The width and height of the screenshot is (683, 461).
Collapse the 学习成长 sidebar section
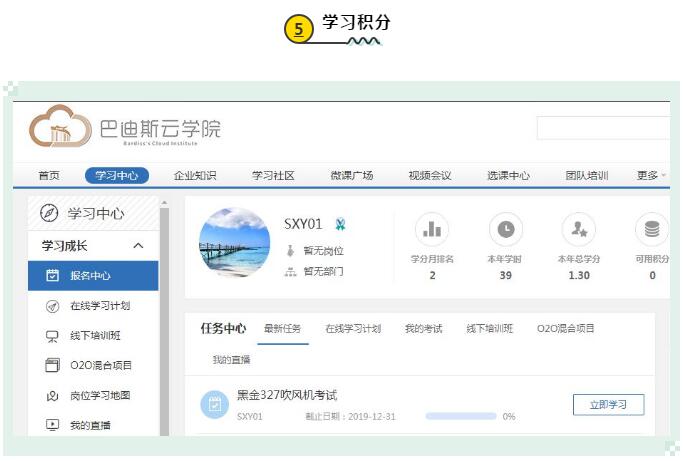click(138, 246)
